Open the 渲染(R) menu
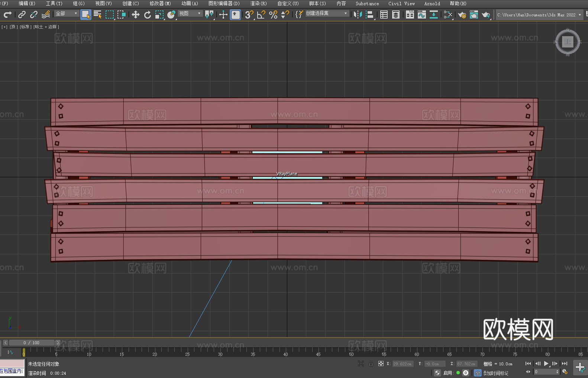Viewport: 588px width, 378px height. pos(258,3)
